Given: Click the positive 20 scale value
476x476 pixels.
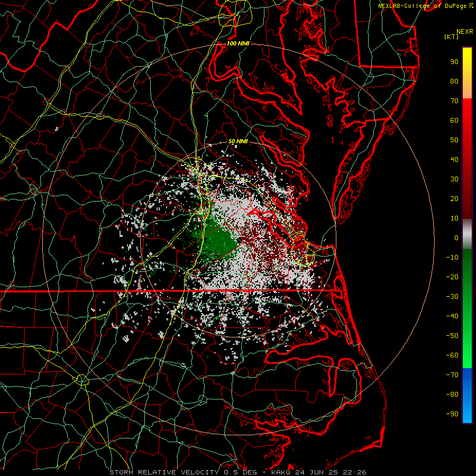Looking at the screenshot, I should tap(454, 199).
